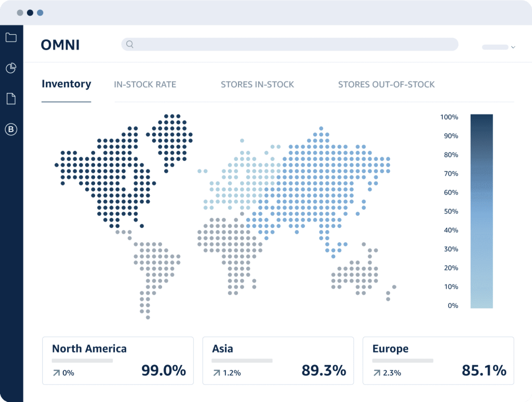Click the 89.3% Asia value
The image size is (532, 402).
324,370
